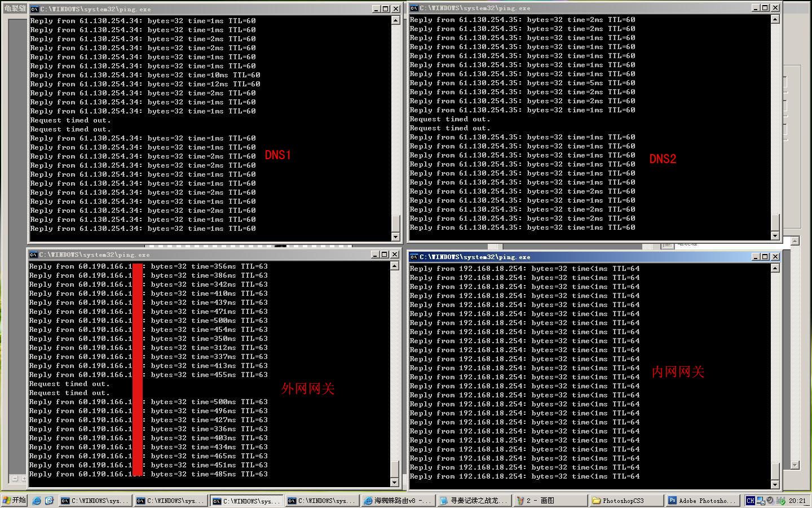Minimize the 60.190.166 ping window
Viewport: 812px width, 508px height.
tap(375, 255)
